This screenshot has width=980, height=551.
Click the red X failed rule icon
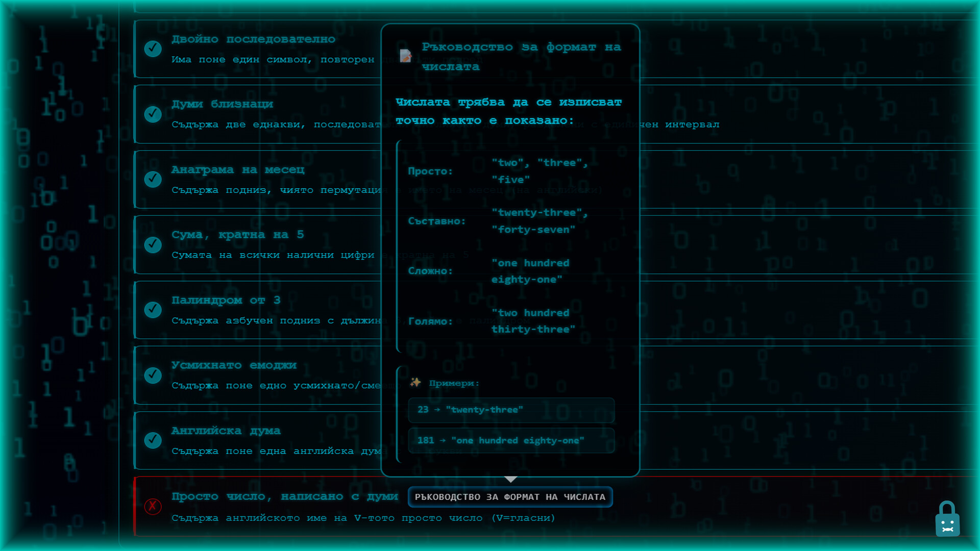pyautogui.click(x=153, y=506)
